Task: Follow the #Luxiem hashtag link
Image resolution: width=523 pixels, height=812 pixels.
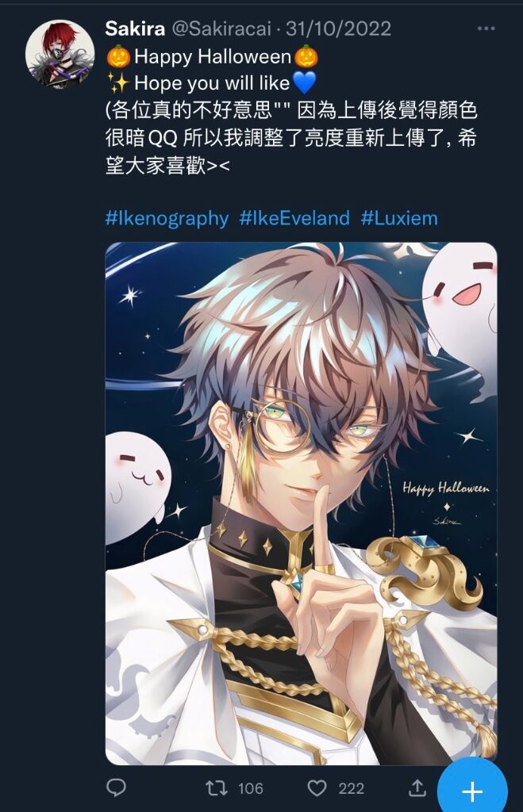Action: (x=399, y=218)
